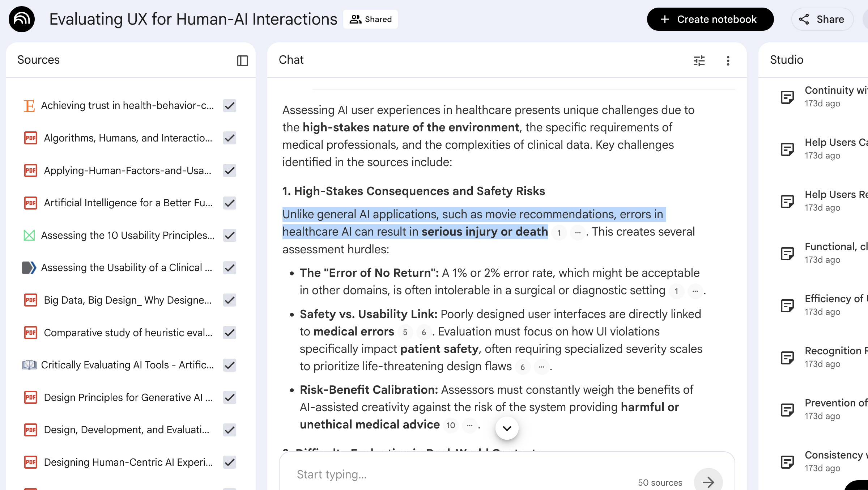868x490 pixels.
Task: Open first Help Users note in Studio
Action: pyautogui.click(x=823, y=149)
